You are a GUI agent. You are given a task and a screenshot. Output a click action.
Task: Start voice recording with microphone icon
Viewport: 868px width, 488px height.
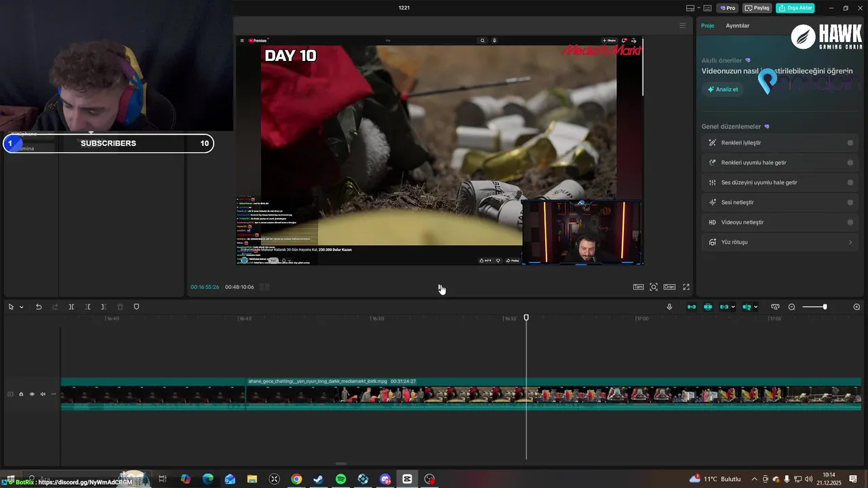click(669, 307)
